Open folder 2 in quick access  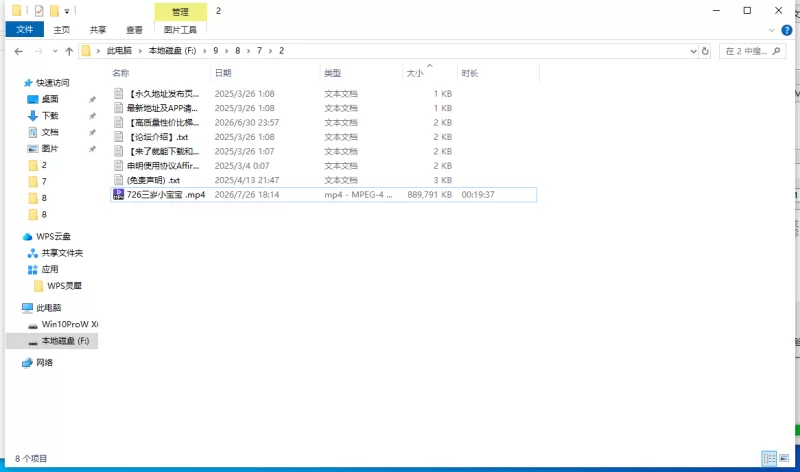point(44,165)
